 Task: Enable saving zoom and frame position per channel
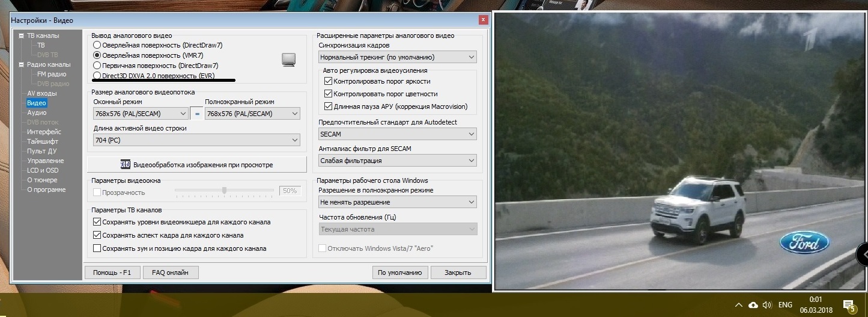[x=97, y=248]
